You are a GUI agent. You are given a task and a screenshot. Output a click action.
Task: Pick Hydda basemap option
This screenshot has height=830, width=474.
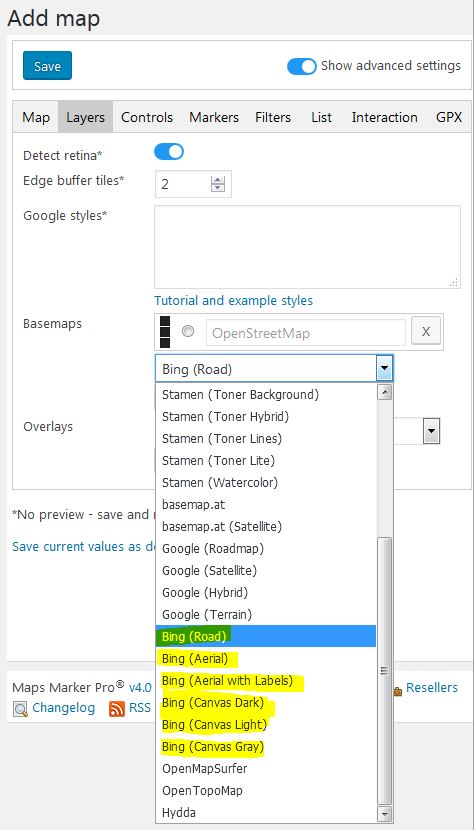click(x=266, y=813)
